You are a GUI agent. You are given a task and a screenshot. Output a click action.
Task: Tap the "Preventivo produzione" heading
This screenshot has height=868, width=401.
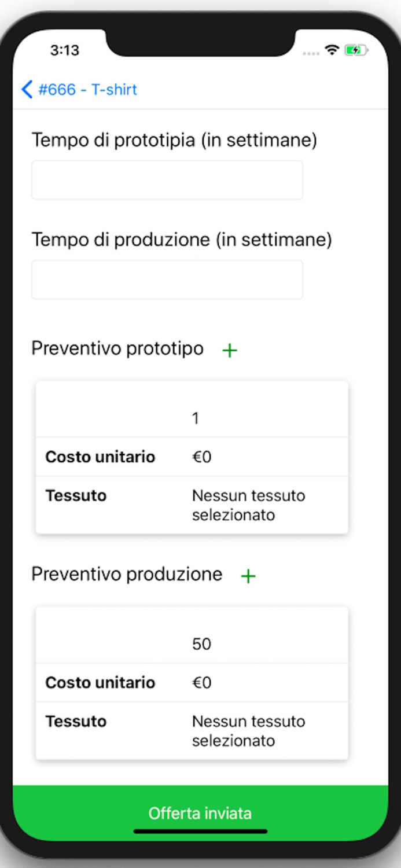click(x=127, y=574)
